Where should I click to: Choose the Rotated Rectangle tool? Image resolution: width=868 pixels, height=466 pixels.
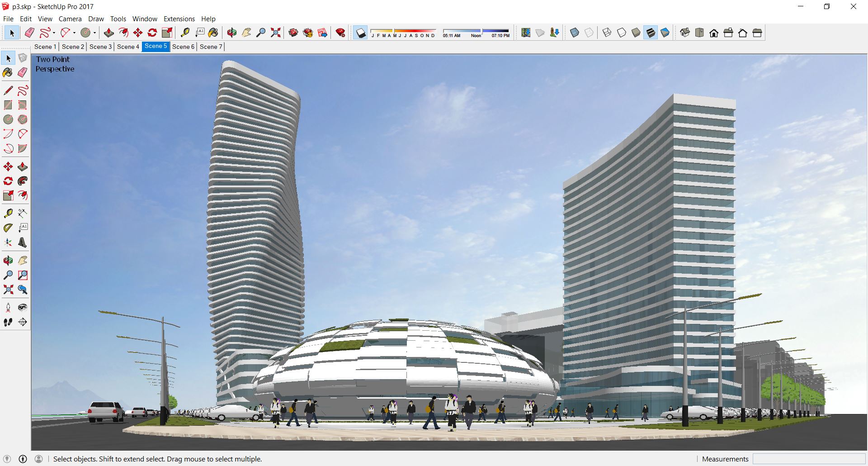(23, 105)
